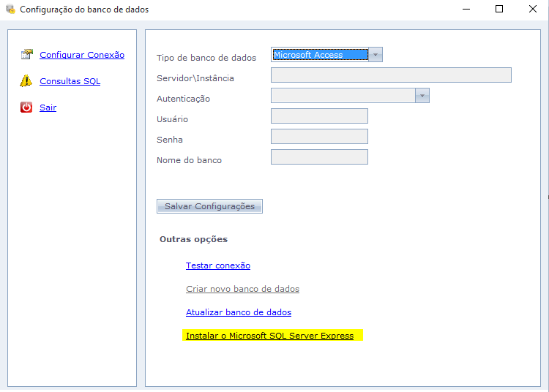Click Criar novo banco de dados link
Image resolution: width=549 pixels, height=392 pixels.
(242, 289)
